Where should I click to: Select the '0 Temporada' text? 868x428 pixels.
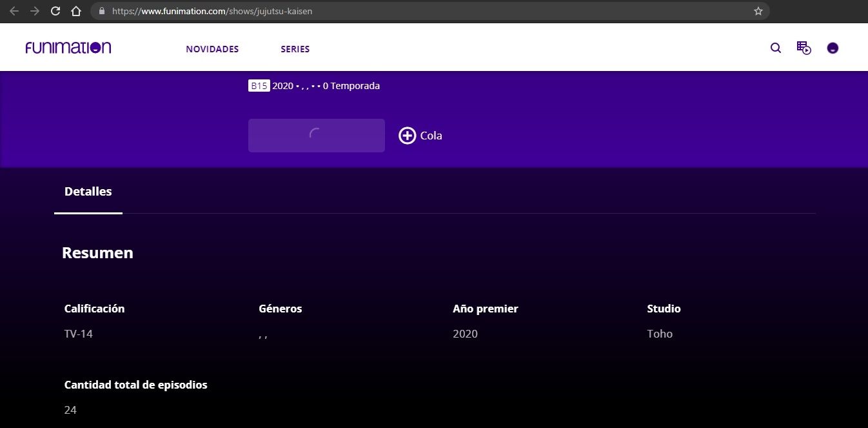[x=351, y=86]
